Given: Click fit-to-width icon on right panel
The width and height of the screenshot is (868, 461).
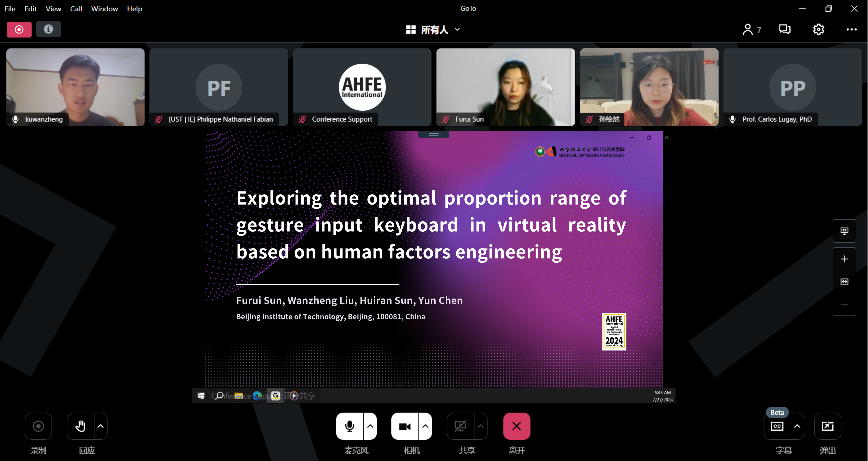Looking at the screenshot, I should tap(844, 282).
